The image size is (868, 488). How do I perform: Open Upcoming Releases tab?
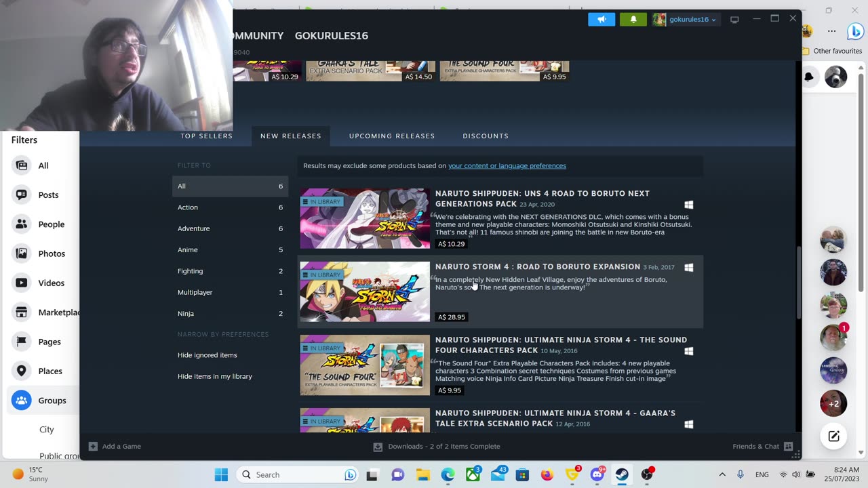point(392,136)
